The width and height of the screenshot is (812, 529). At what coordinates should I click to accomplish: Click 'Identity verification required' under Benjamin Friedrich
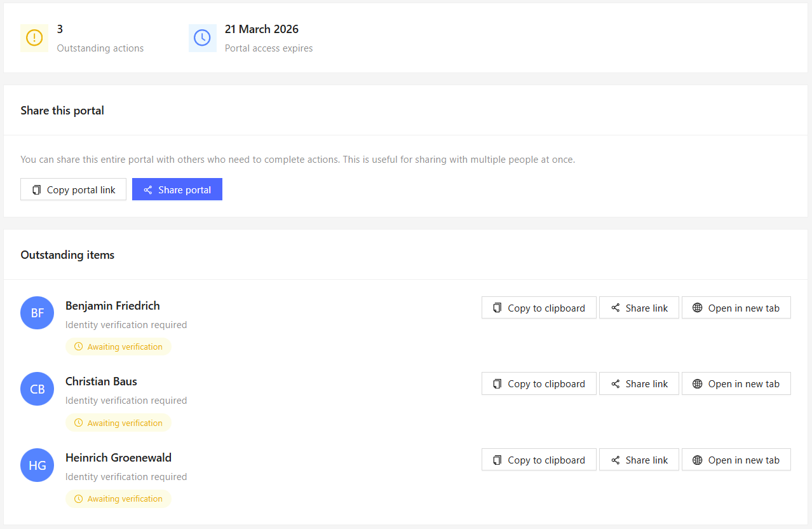(126, 325)
